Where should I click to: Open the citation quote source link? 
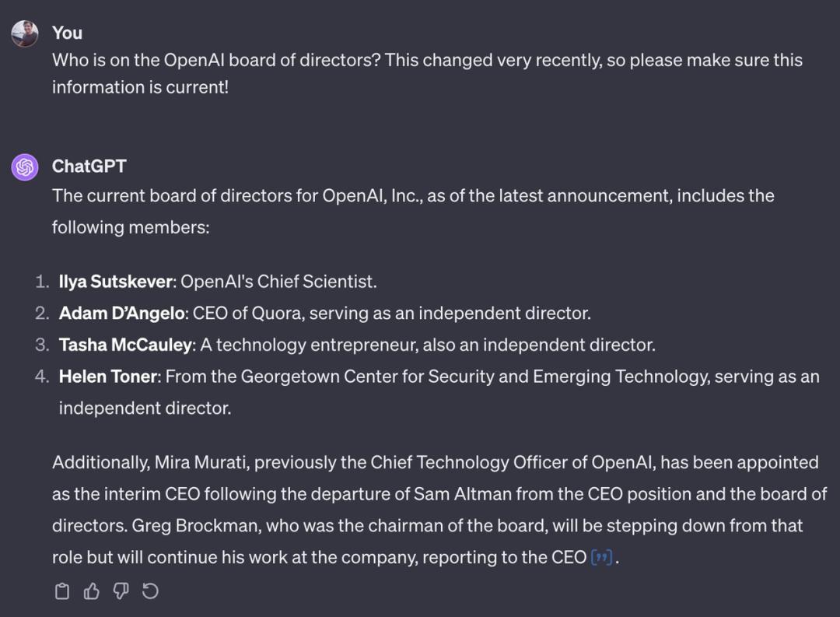(601, 558)
